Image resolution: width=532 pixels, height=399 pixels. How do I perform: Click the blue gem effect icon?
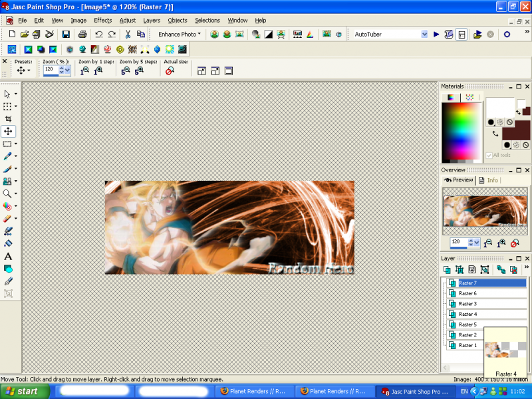[157, 49]
